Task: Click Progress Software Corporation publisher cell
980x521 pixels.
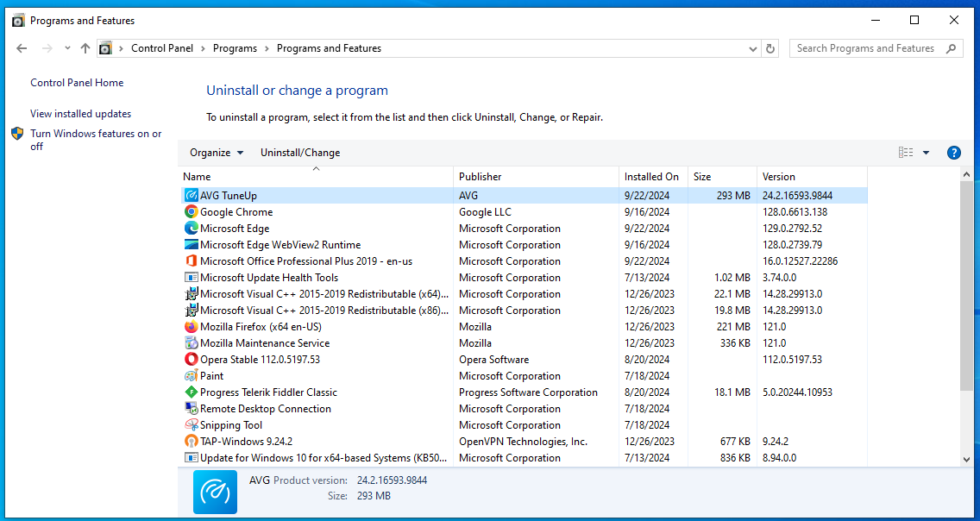Action: point(528,392)
